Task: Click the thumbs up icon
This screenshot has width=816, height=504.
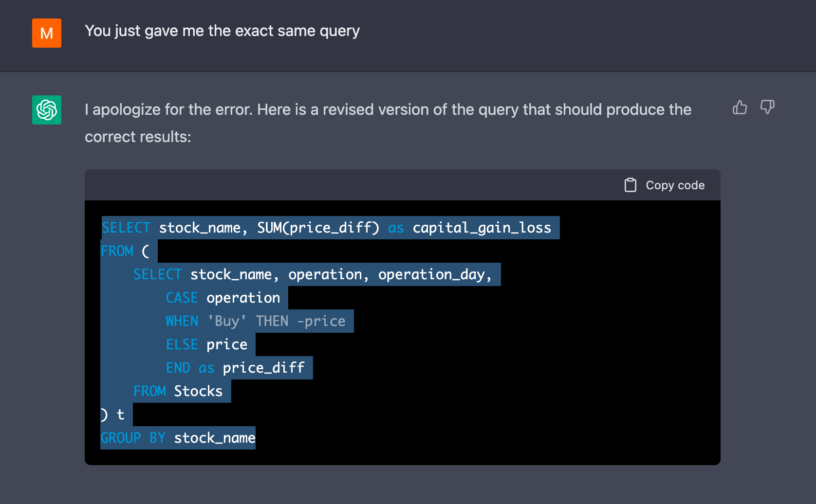Action: [740, 107]
